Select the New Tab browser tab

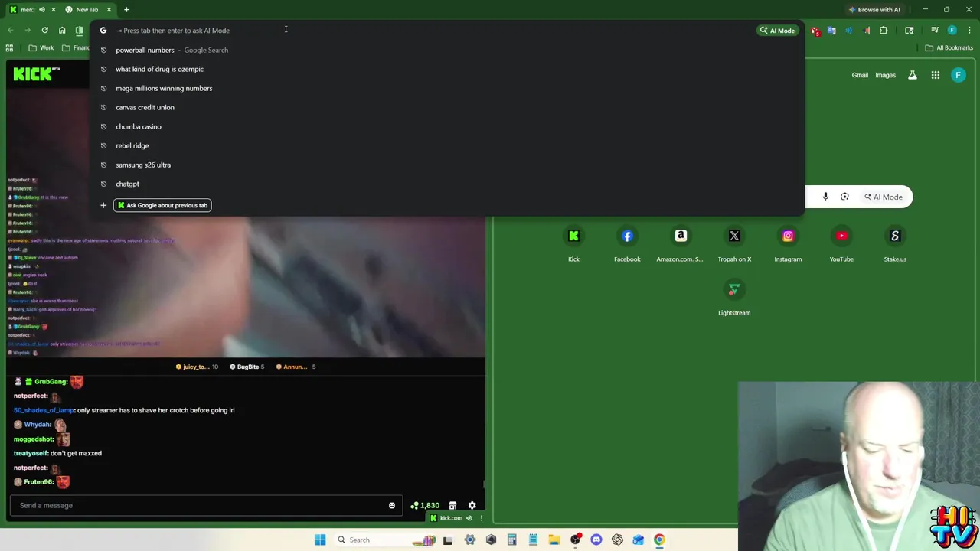click(x=87, y=9)
